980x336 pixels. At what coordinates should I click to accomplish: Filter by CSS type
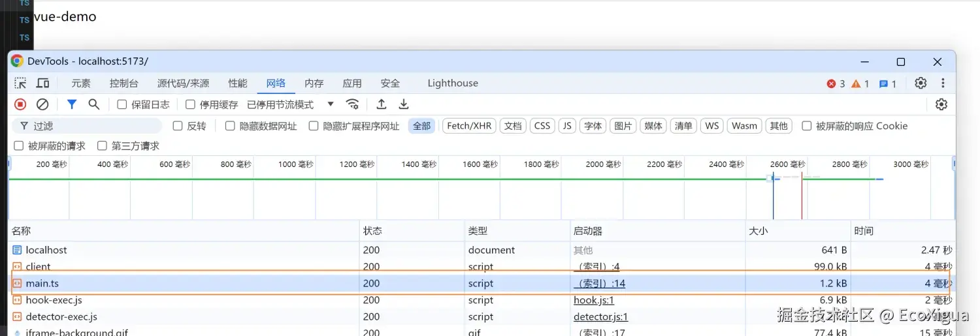point(542,126)
